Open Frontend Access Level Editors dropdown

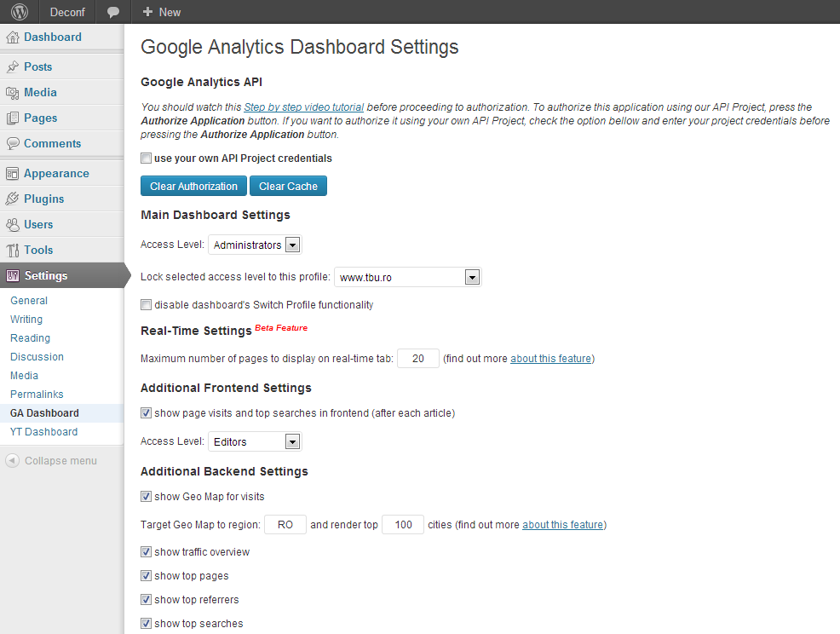click(x=255, y=441)
